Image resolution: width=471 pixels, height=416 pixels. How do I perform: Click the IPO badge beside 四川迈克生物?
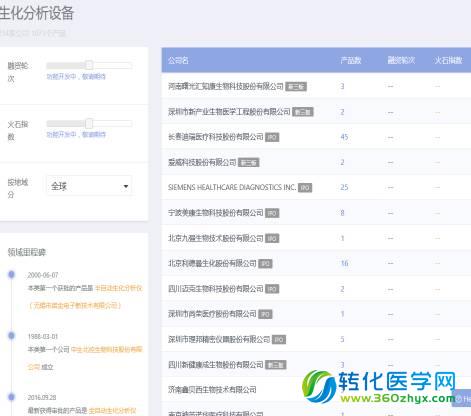point(272,289)
